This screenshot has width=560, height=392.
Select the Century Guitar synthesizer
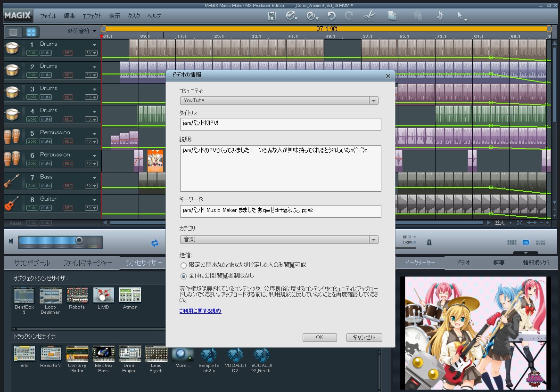(x=77, y=354)
